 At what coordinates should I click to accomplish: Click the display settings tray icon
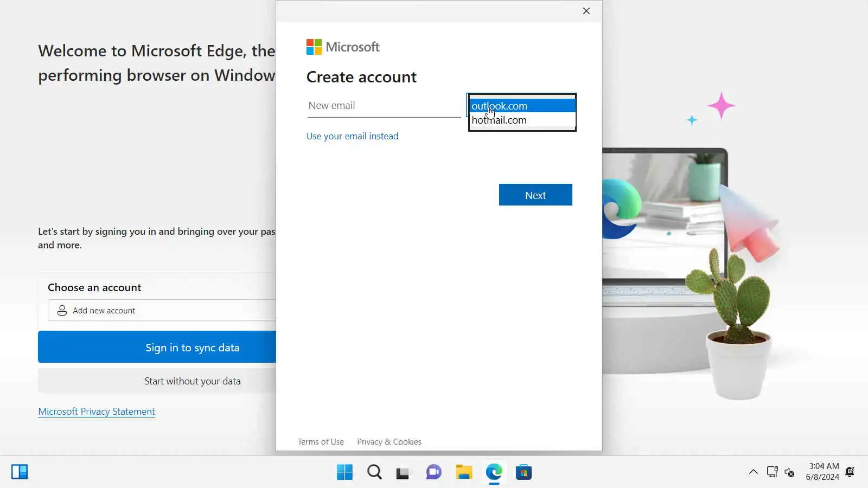[772, 472]
